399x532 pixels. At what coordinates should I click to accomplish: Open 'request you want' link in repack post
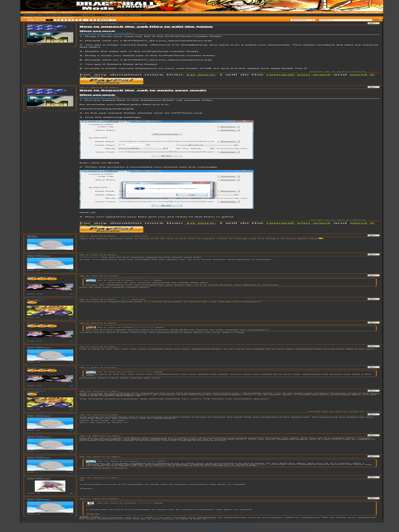click(x=298, y=222)
